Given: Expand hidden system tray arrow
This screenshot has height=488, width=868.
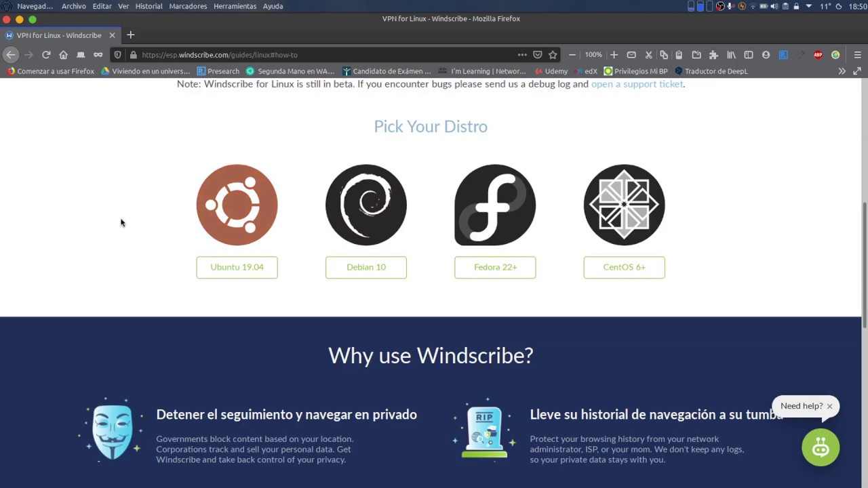Looking at the screenshot, I should click(x=808, y=6).
